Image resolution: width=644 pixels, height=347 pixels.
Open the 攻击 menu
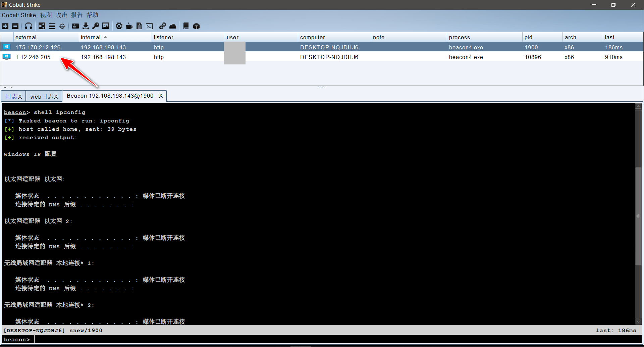point(61,15)
